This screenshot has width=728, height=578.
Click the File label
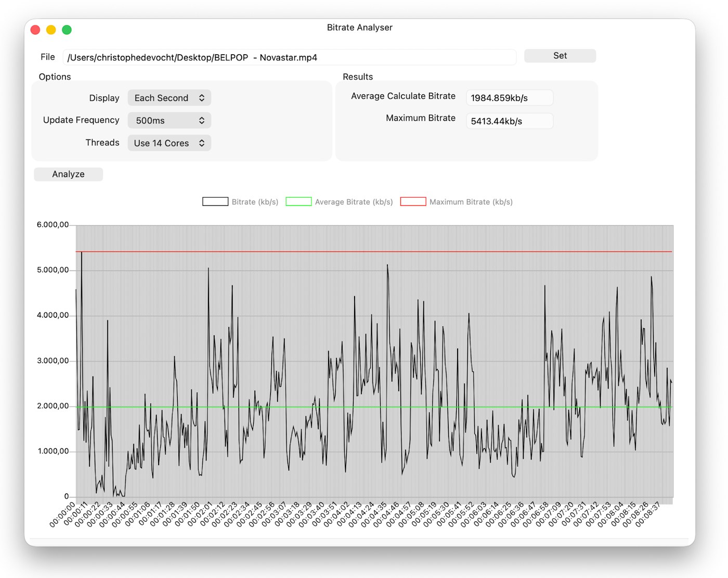47,57
